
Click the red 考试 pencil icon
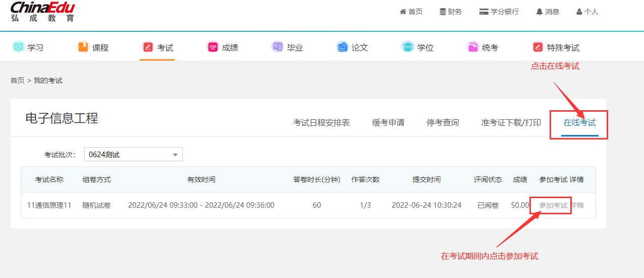[x=148, y=47]
